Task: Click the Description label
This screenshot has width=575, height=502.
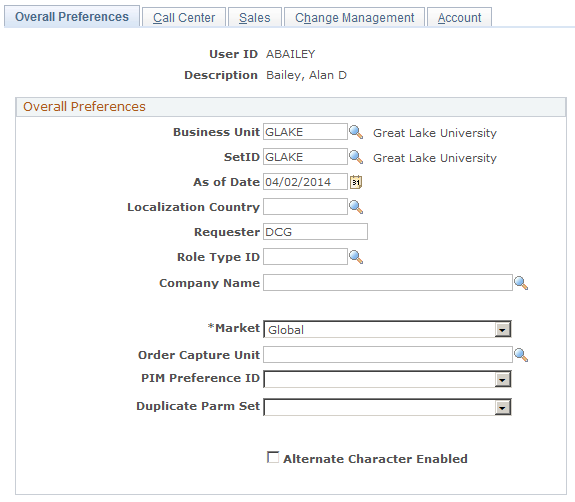Action: 221,75
